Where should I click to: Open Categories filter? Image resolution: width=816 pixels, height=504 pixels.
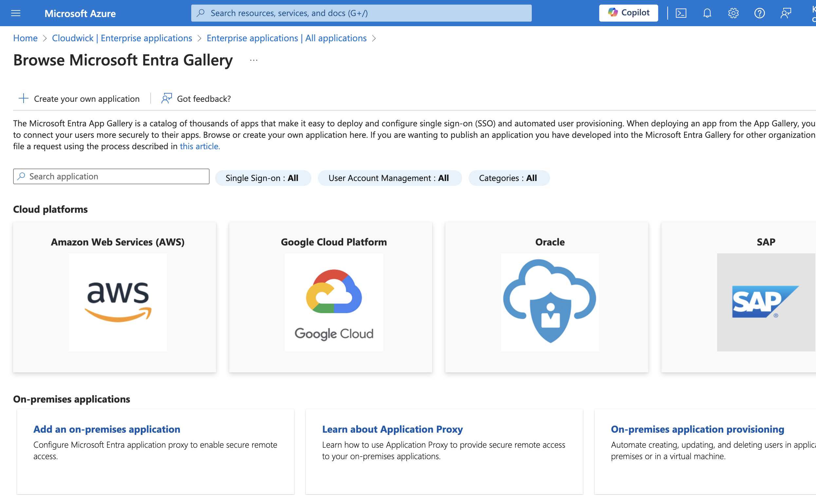pyautogui.click(x=509, y=178)
